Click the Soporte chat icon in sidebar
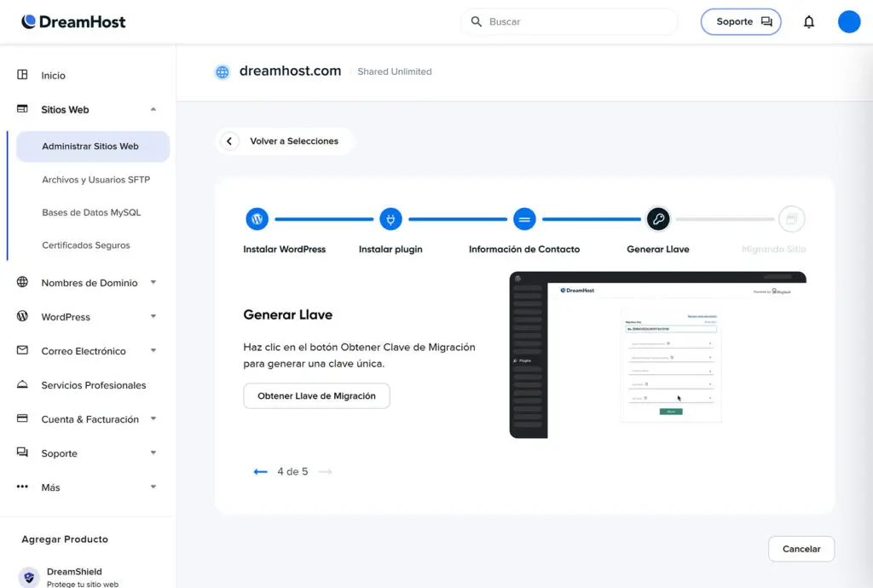Image resolution: width=873 pixels, height=588 pixels. click(x=22, y=453)
